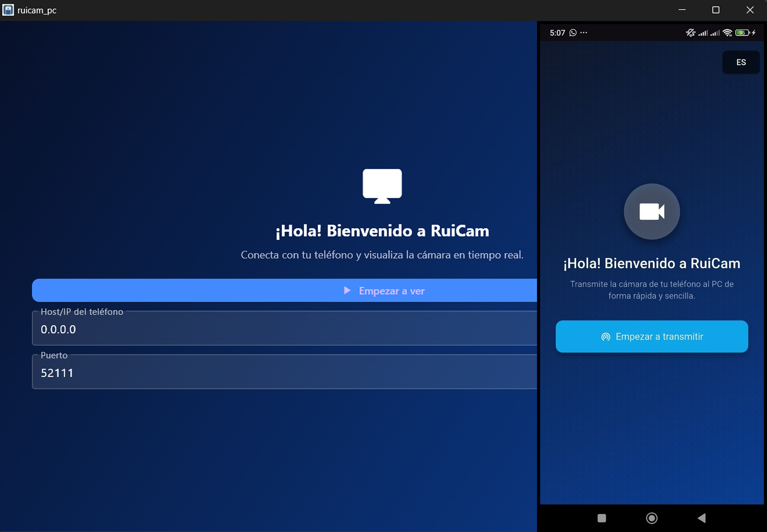This screenshot has width=767, height=532.
Task: Tap the muted bell icon in status bar
Action: (x=691, y=33)
